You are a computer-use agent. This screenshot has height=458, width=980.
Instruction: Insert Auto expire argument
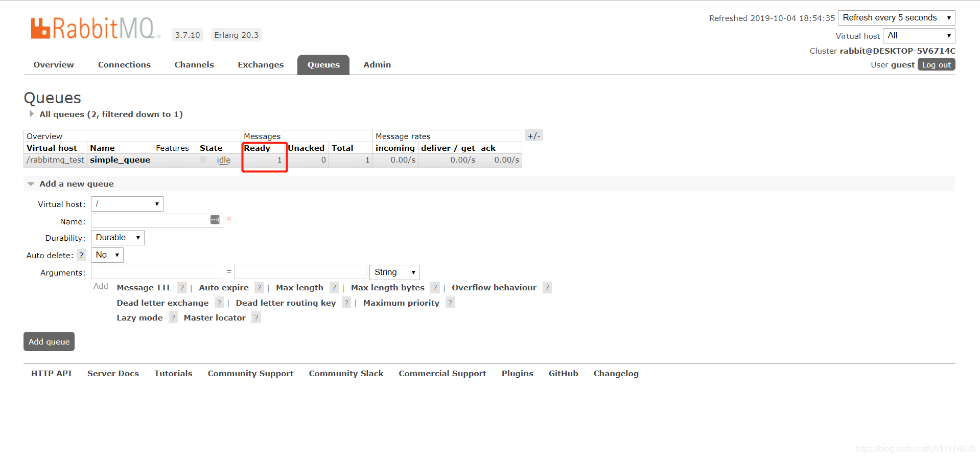point(224,288)
